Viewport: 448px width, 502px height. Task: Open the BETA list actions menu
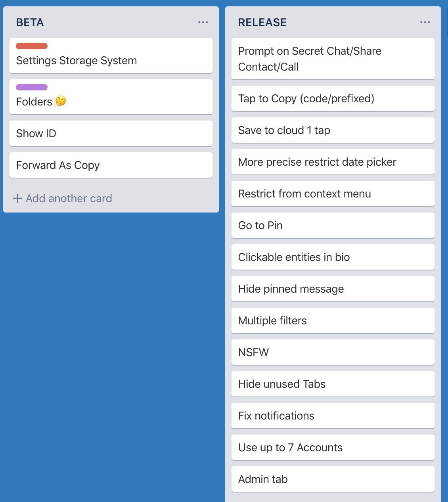[203, 22]
